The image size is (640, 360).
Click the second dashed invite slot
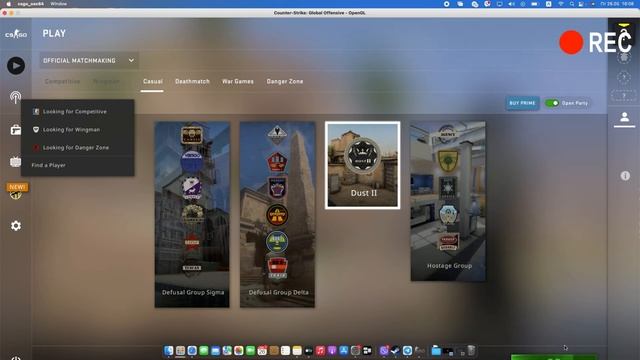(x=624, y=96)
